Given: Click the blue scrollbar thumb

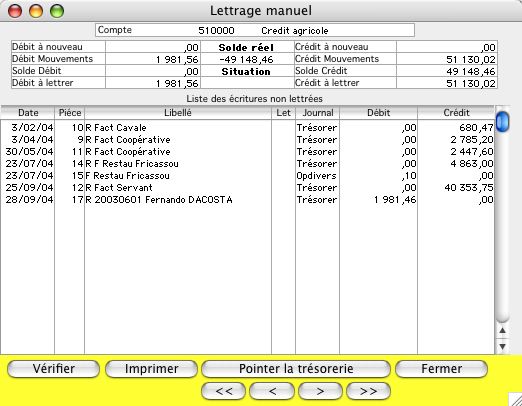Looking at the screenshot, I should (502, 122).
